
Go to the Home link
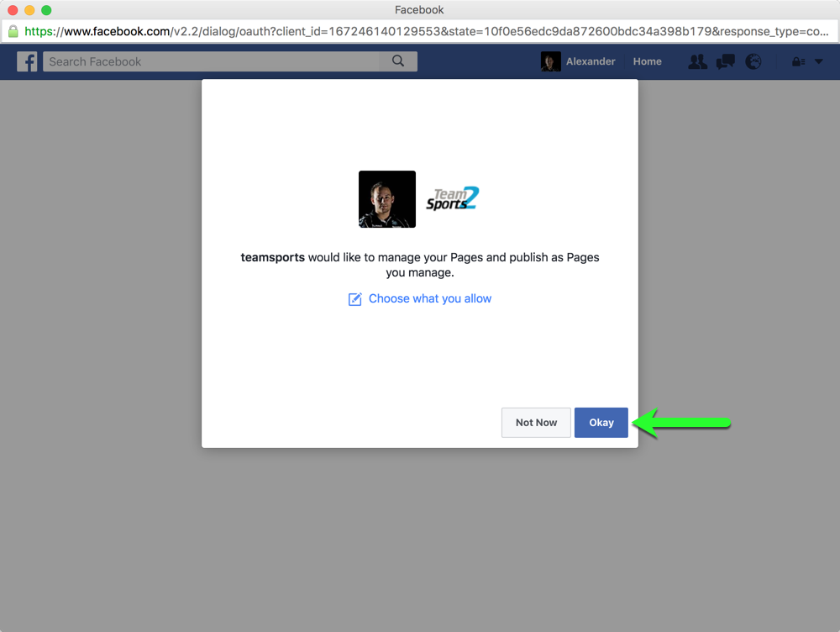[647, 61]
